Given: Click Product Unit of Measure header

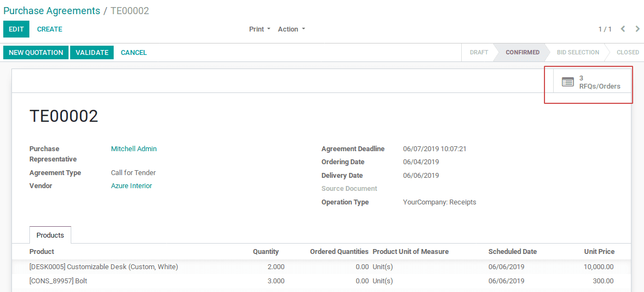Looking at the screenshot, I should click(x=411, y=251).
